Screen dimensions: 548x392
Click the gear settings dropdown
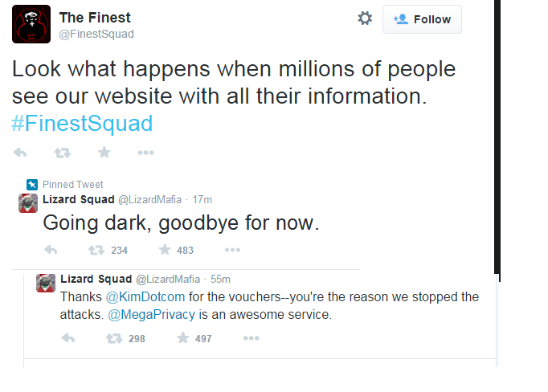click(365, 18)
